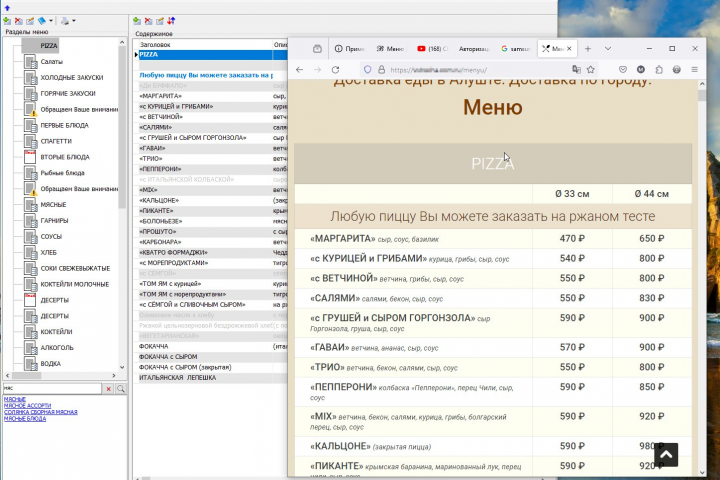Image resolution: width=720 pixels, height=480 pixels.
Task: Click the magnifier search icon below the tree
Action: click(121, 389)
